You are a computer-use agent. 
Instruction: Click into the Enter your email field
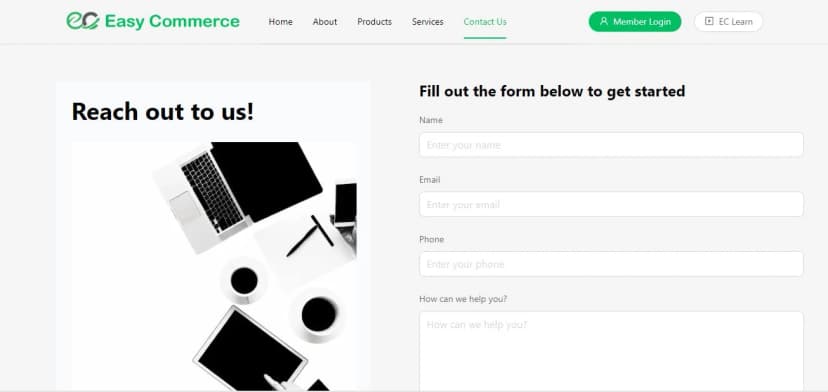pyautogui.click(x=611, y=204)
